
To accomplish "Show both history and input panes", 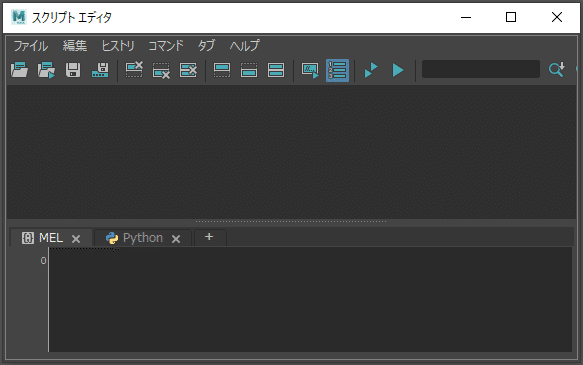I will [x=276, y=70].
